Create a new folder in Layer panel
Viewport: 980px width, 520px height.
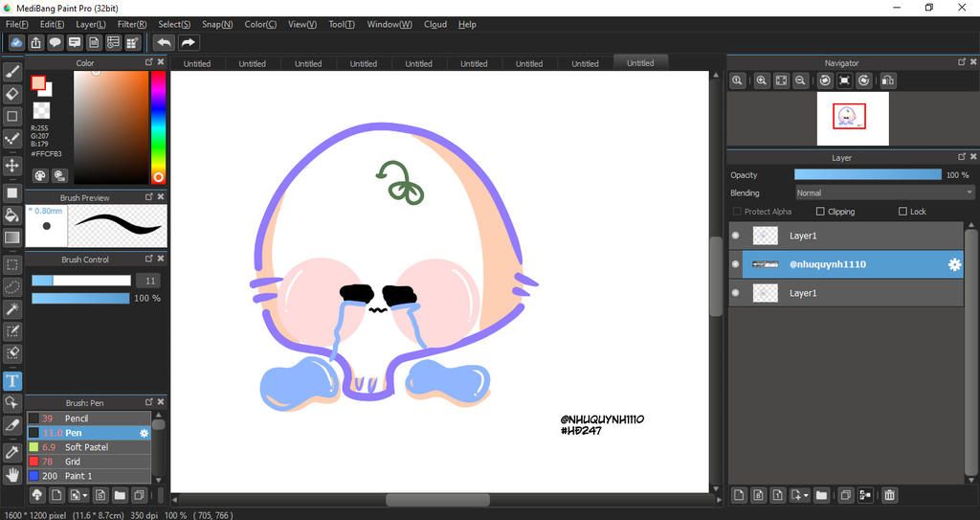(821, 495)
